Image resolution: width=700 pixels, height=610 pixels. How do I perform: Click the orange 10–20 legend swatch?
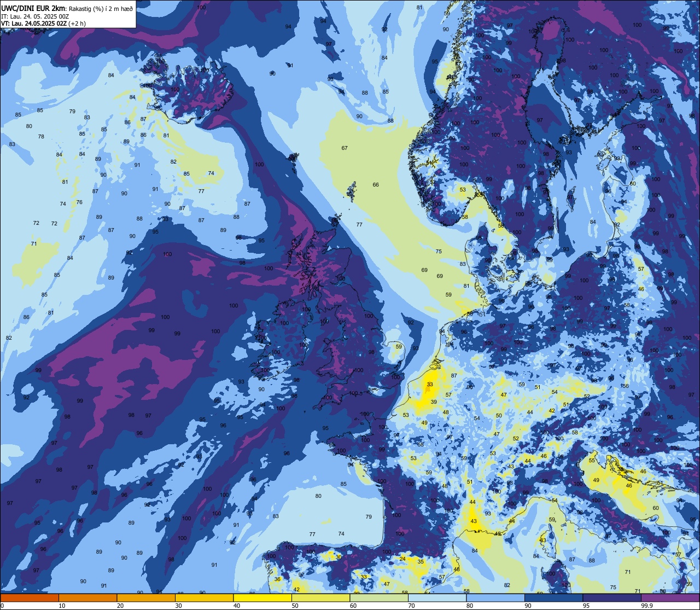point(87,597)
